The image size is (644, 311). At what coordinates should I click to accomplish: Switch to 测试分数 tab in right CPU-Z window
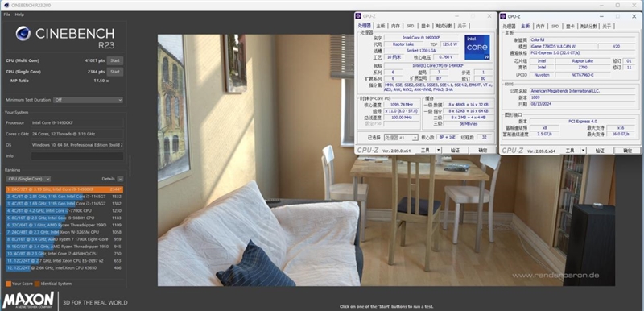588,26
